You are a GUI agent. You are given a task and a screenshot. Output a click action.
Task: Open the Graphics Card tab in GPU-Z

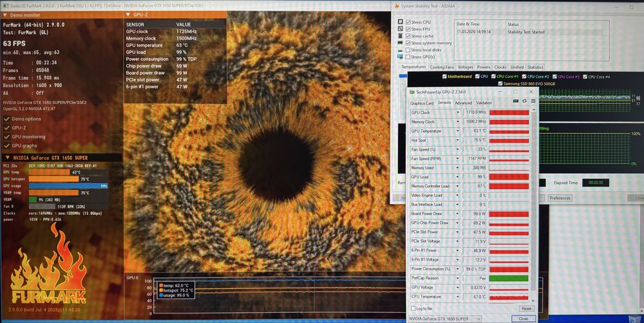[x=422, y=103]
